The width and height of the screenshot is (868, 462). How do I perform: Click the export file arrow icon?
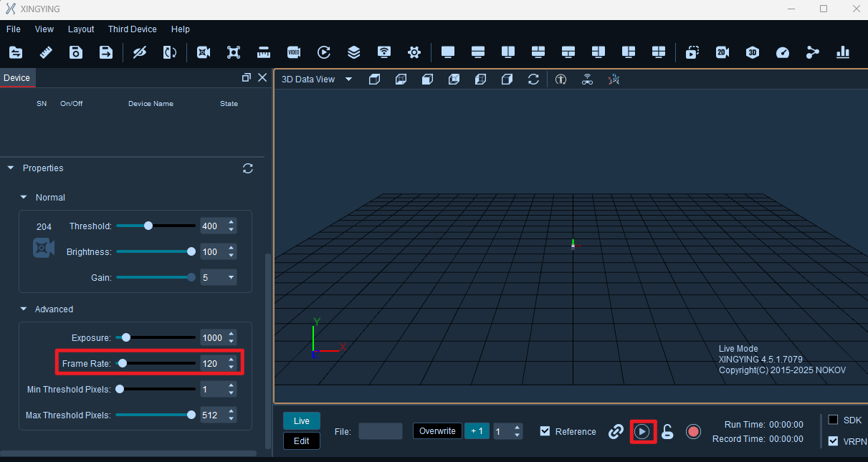[x=106, y=52]
